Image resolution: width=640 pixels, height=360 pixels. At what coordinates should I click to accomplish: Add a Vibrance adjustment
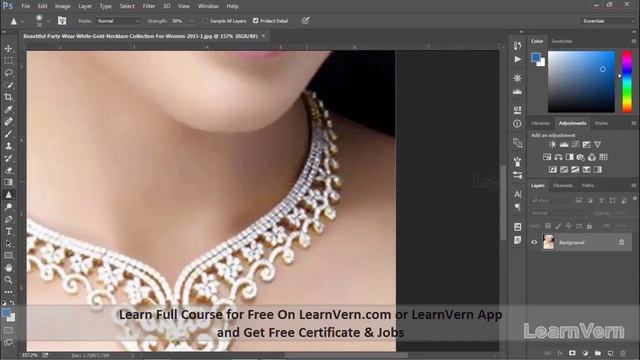tap(598, 144)
